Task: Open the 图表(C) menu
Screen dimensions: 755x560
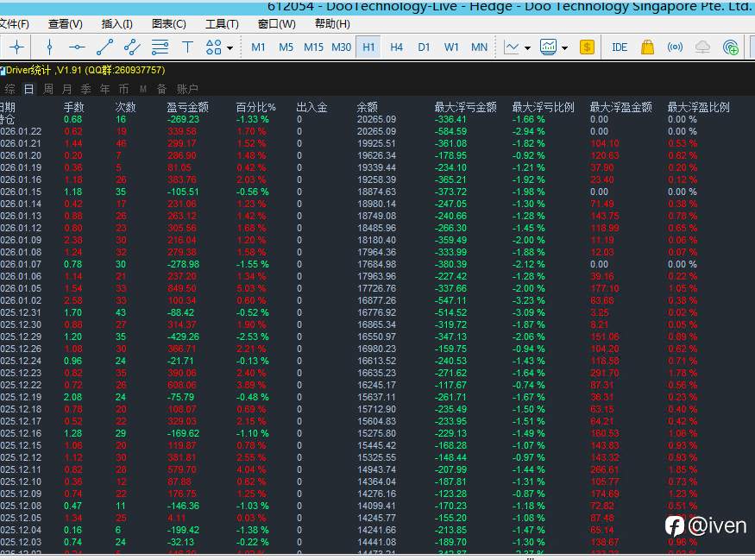Action: (168, 24)
